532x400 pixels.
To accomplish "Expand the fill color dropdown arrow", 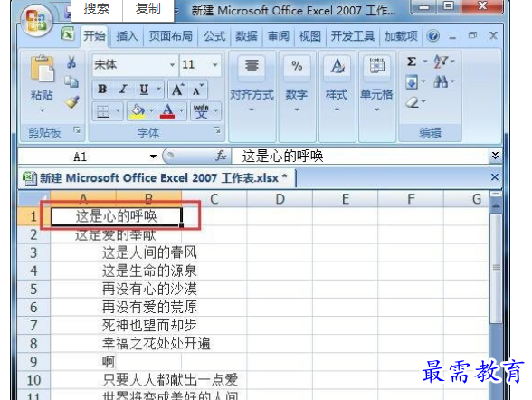I will coord(151,111).
